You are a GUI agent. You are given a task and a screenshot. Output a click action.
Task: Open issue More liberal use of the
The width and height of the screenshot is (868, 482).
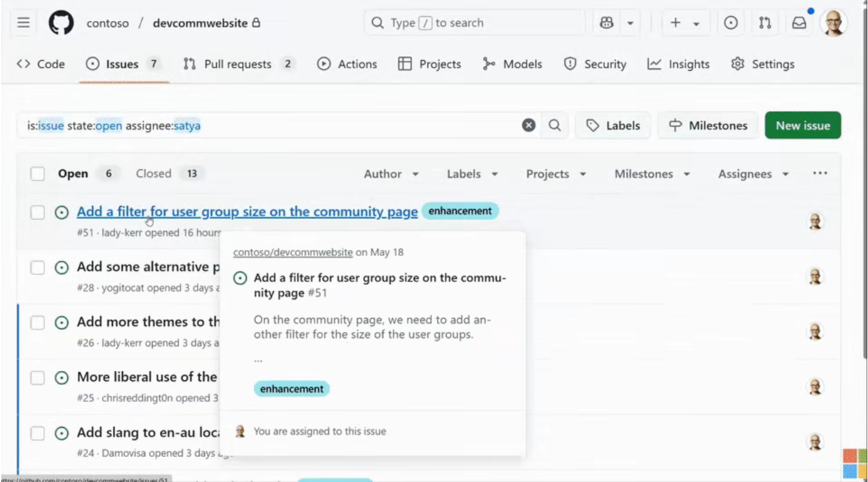coord(147,377)
